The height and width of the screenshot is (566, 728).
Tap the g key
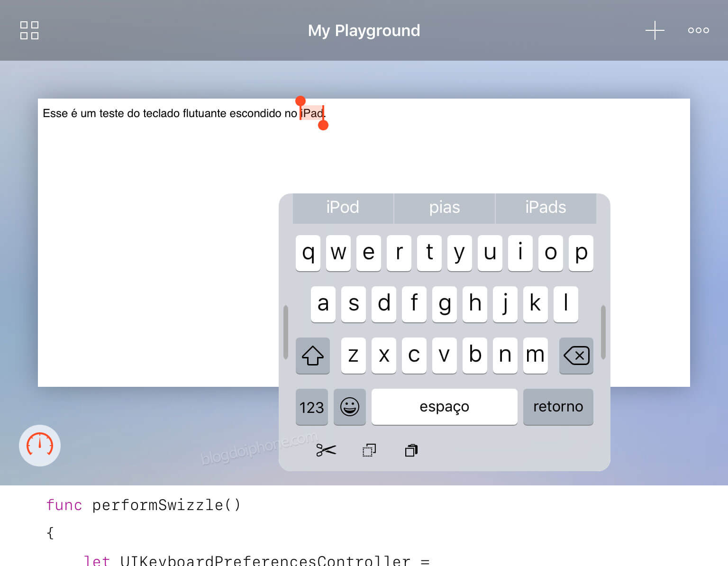pyautogui.click(x=445, y=304)
